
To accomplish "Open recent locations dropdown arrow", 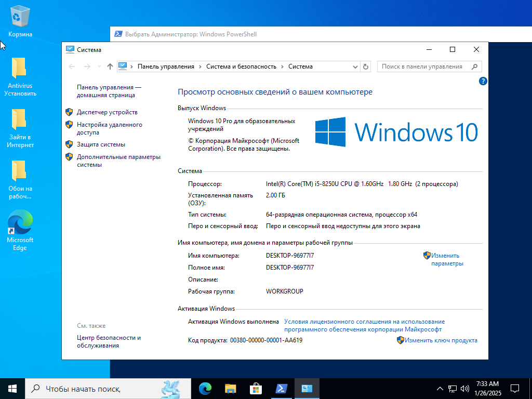I will 99,66.
